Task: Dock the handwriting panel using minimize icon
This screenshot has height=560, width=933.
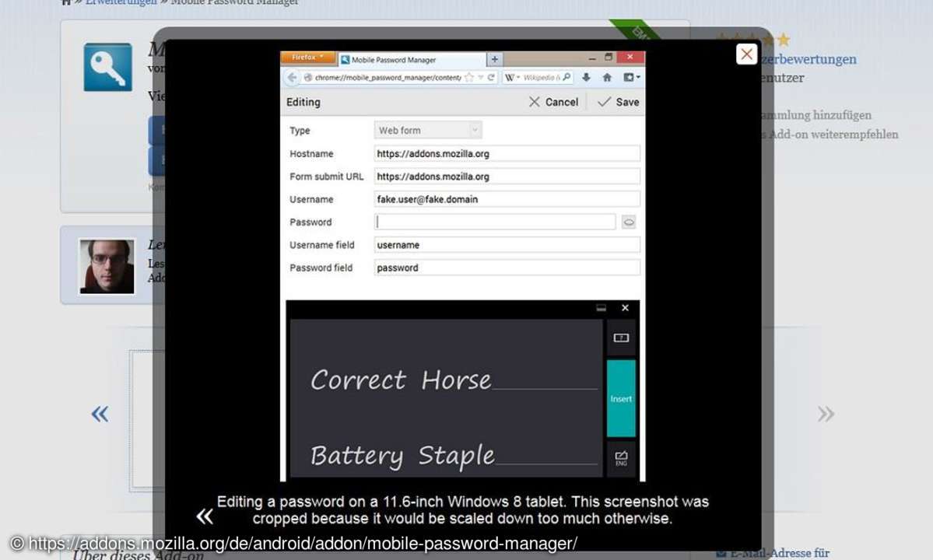Action: point(601,308)
